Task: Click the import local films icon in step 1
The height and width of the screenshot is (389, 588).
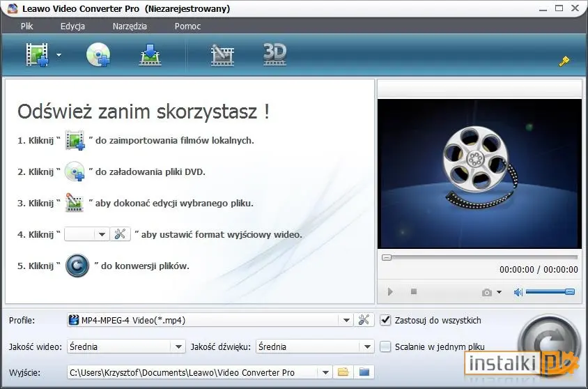Action: 75,140
